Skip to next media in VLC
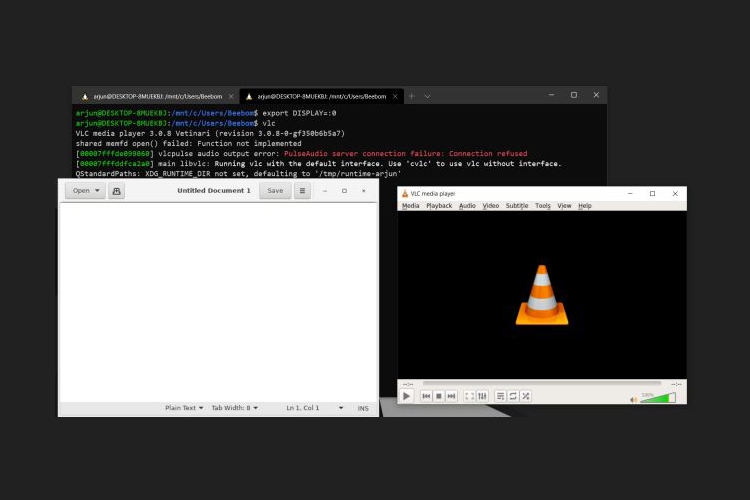The image size is (750, 500). (x=451, y=396)
